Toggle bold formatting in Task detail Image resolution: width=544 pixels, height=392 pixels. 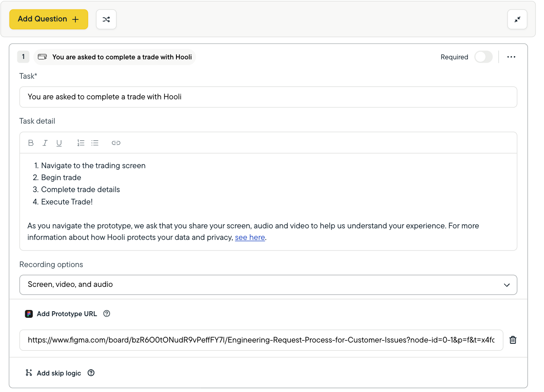click(x=31, y=143)
